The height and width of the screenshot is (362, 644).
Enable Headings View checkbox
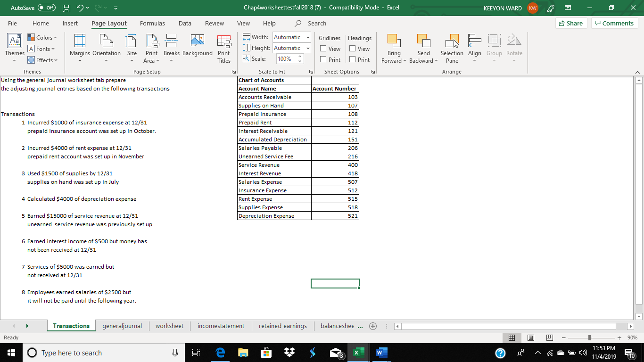pos(353,49)
